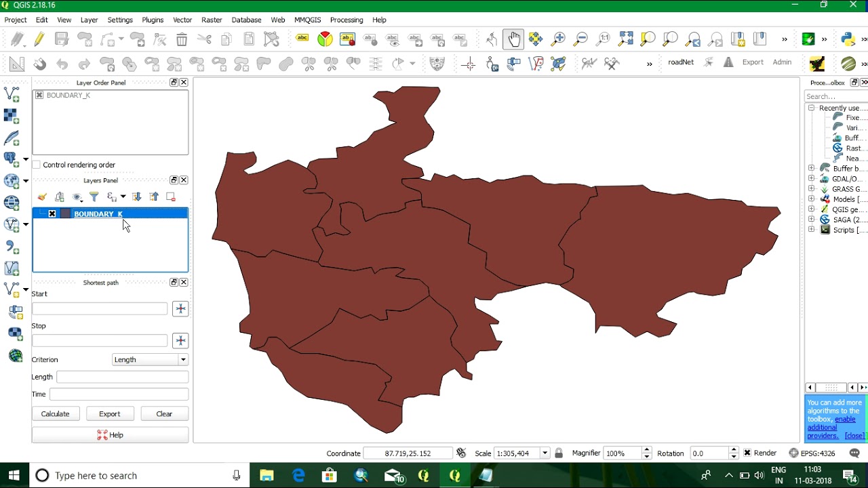Click the BOUNDARY_K layer color swatch
Image resolution: width=868 pixels, height=488 pixels.
[x=65, y=214]
